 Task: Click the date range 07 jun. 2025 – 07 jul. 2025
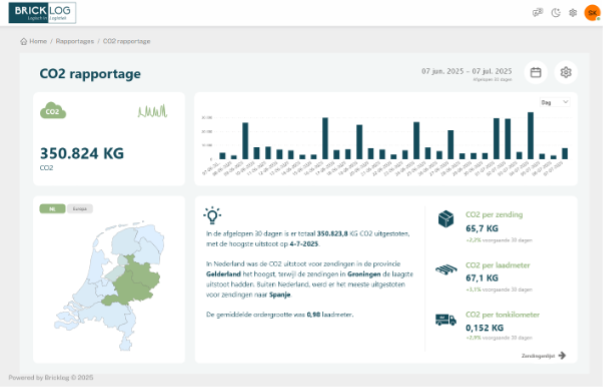(x=466, y=71)
